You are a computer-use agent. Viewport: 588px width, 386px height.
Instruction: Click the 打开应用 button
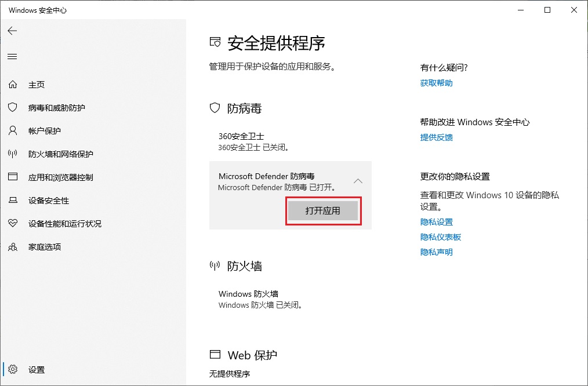click(x=323, y=210)
